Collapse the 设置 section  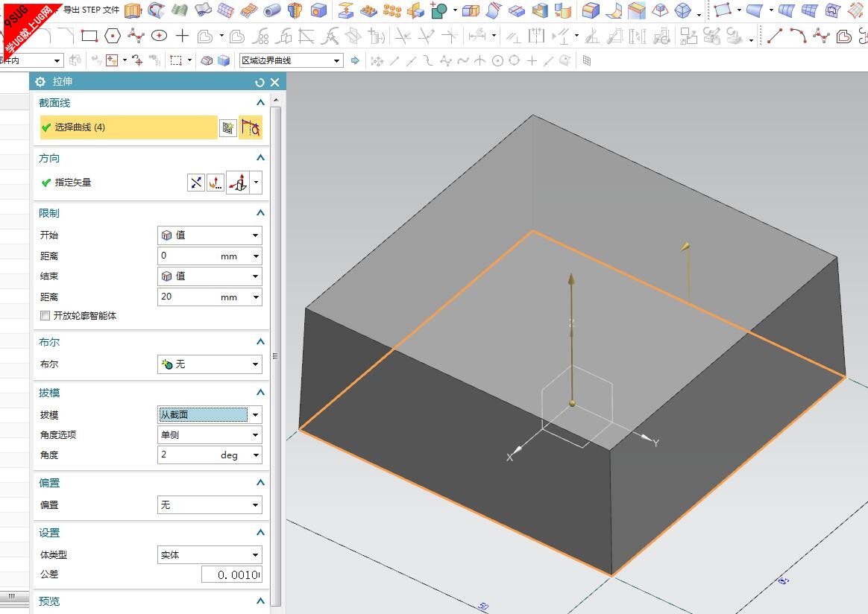point(260,532)
